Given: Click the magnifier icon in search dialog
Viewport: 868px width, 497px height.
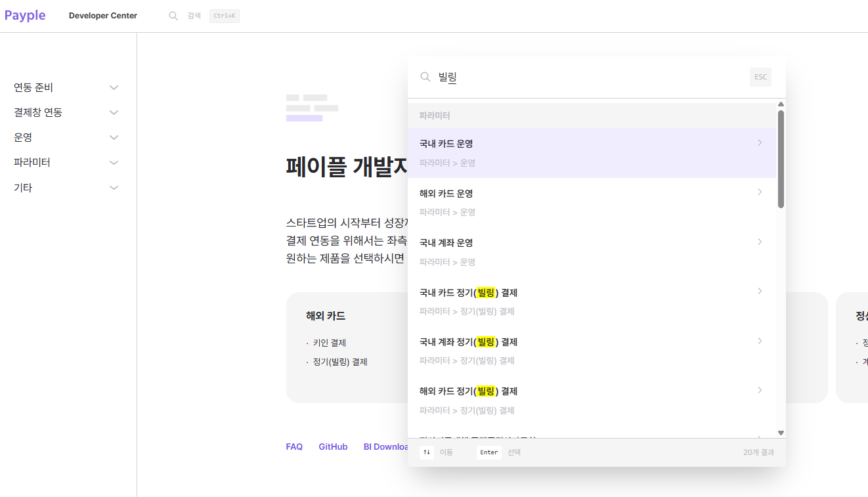Looking at the screenshot, I should [425, 77].
